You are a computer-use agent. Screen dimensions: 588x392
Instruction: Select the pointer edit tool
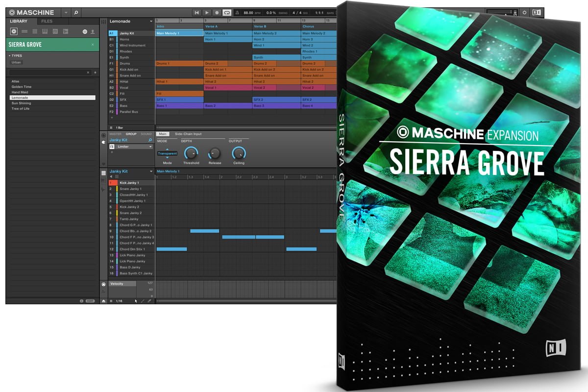(136, 301)
